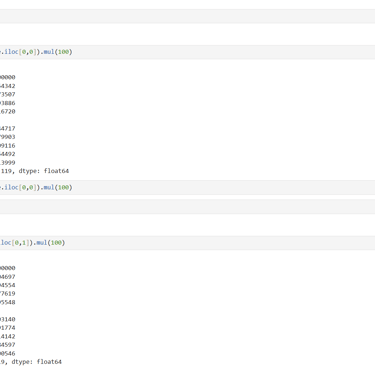Click the output value ending in 9903
This screenshot has width=375, height=366.
8,137
